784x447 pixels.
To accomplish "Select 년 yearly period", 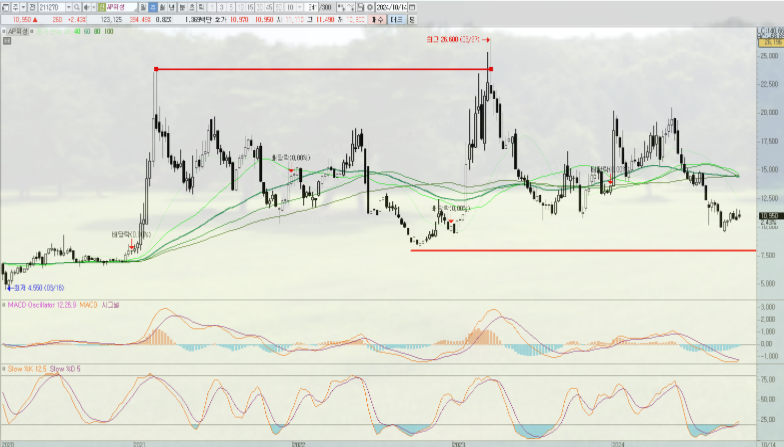I will [x=172, y=8].
